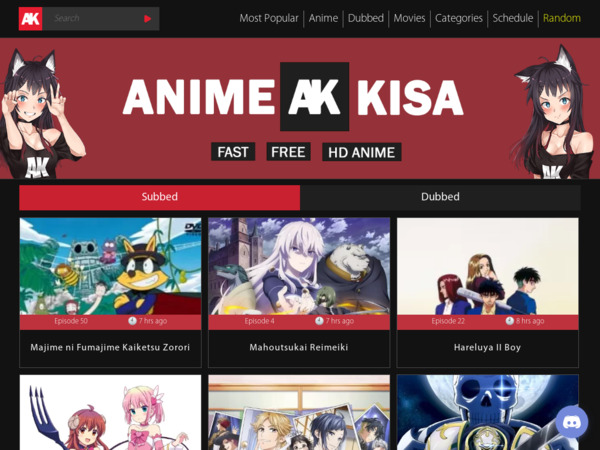Switch to the Subbed tab
The width and height of the screenshot is (600, 450).
click(x=160, y=197)
